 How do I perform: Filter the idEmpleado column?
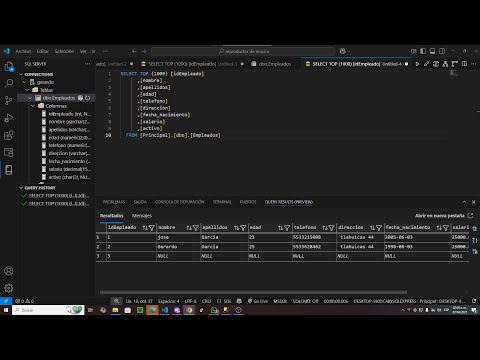coord(152,228)
